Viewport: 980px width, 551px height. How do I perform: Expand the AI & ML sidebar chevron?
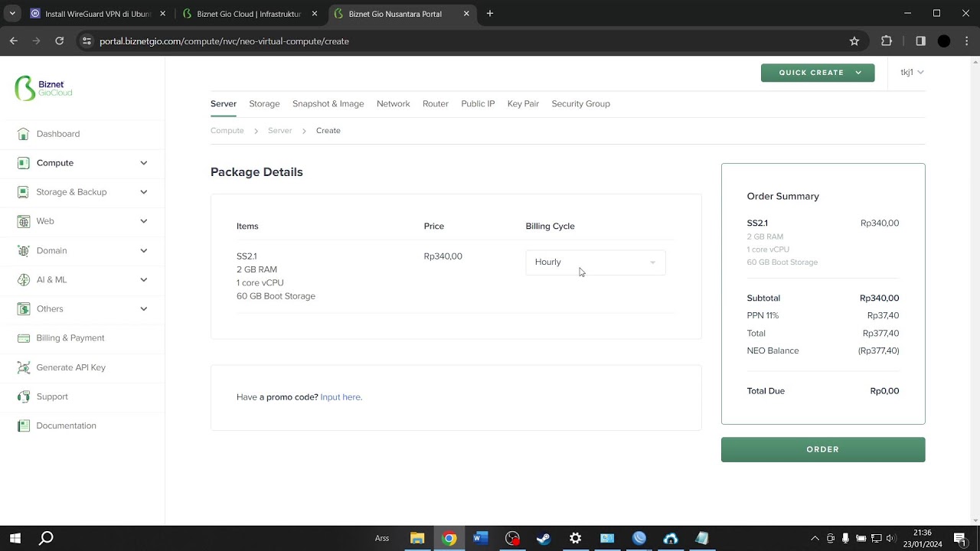143,279
